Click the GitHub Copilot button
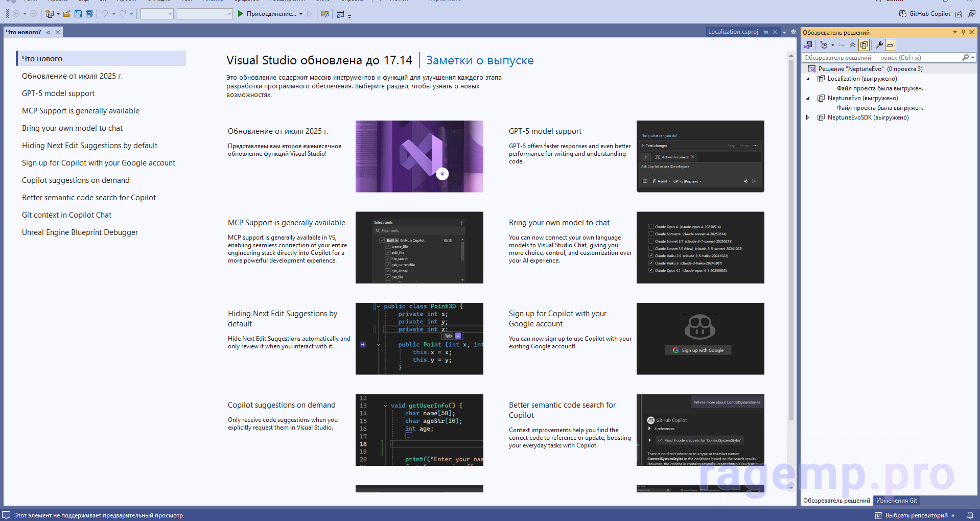The width and height of the screenshot is (980, 521). coord(925,14)
